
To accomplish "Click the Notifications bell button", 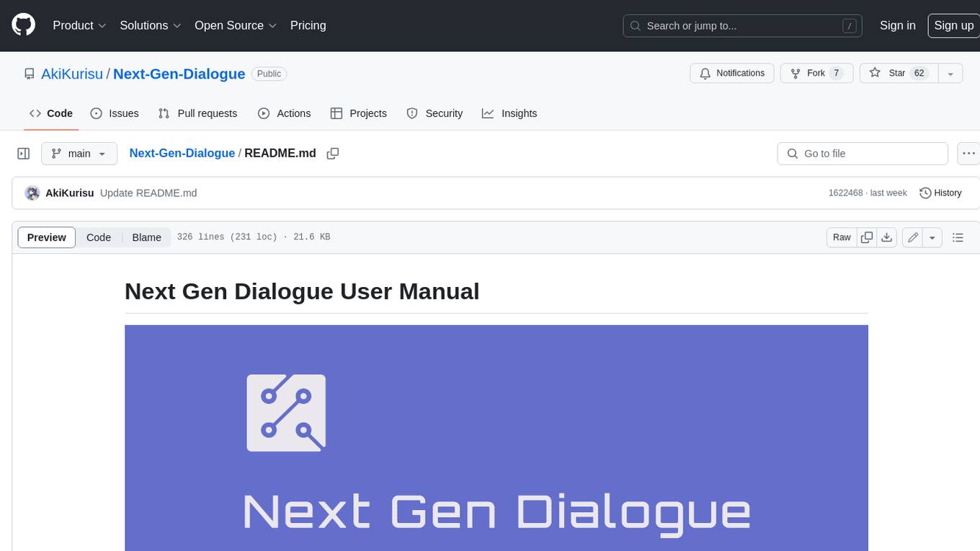I will [x=732, y=74].
